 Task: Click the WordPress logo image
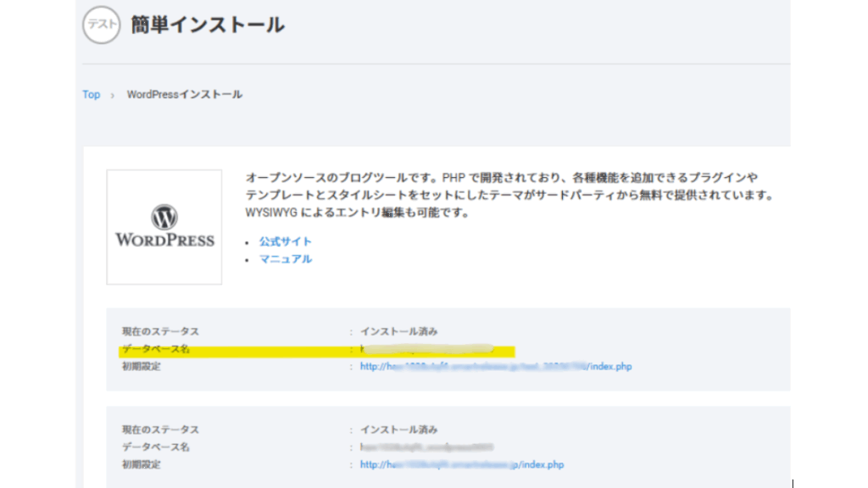coord(164,227)
